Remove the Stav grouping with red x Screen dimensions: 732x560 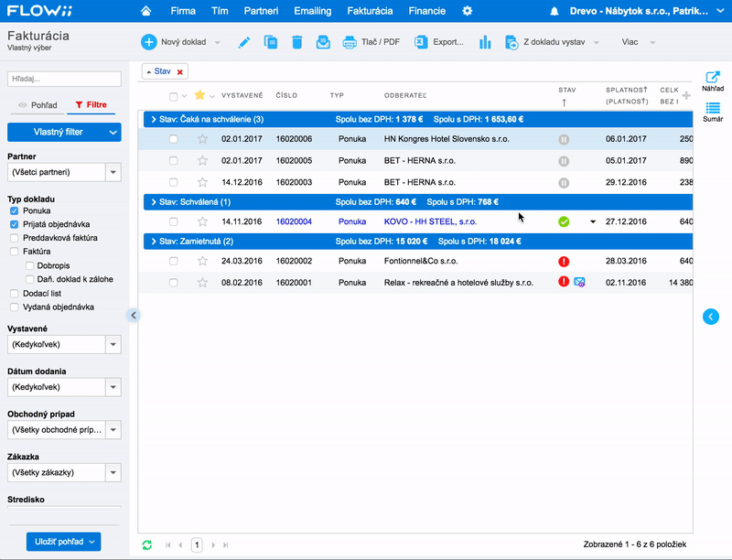tap(179, 72)
